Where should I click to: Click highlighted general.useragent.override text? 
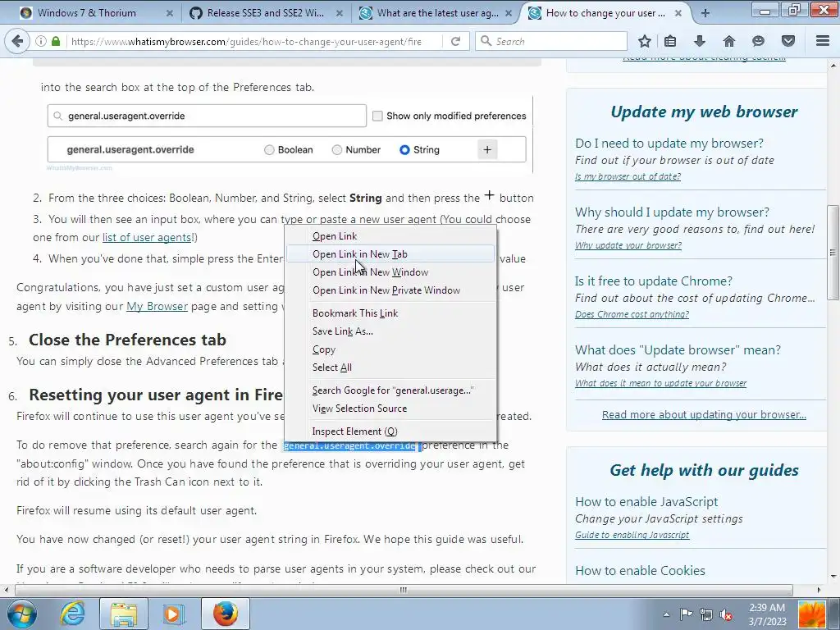coord(349,445)
